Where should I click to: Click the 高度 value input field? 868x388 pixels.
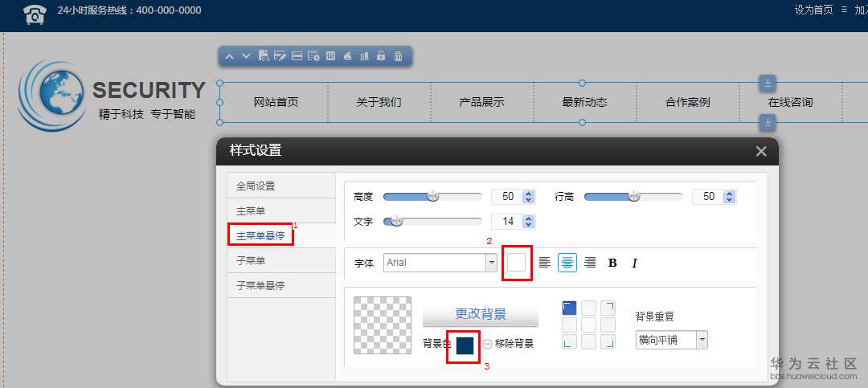[x=508, y=197]
